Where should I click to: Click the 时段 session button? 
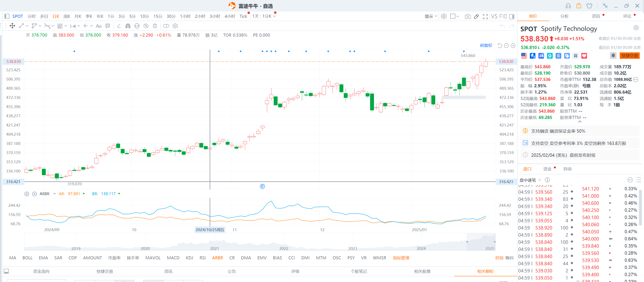pyautogui.click(x=499, y=258)
